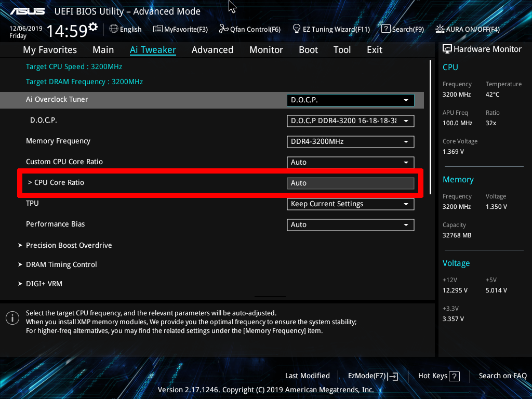
Task: Click APU Freq value 100.0 MHz
Action: 457,123
